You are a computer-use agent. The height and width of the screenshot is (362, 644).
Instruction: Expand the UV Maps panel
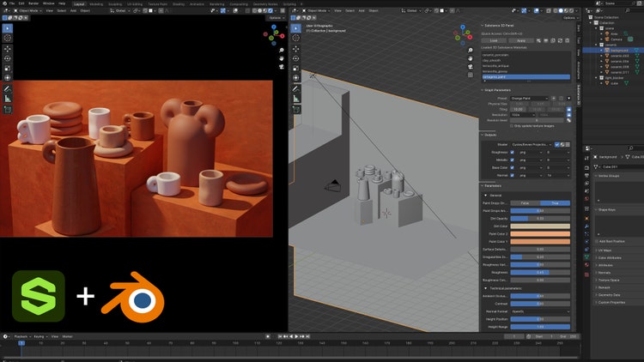[x=604, y=250]
